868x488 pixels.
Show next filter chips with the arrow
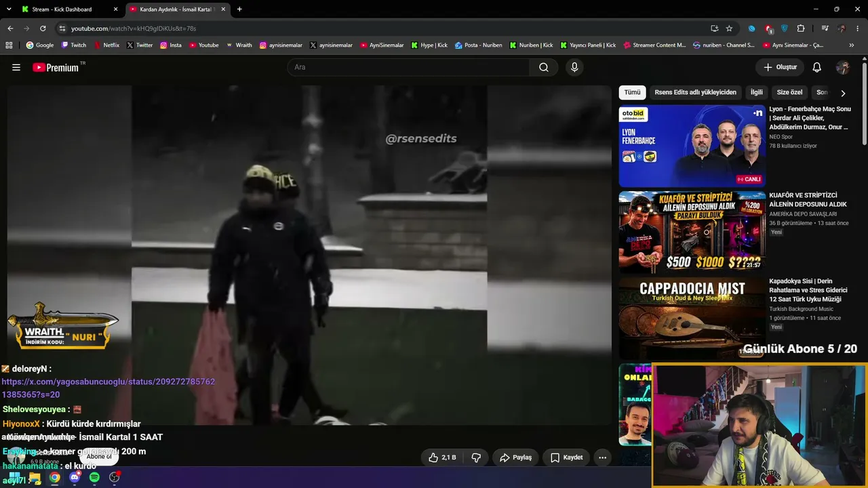tap(843, 93)
